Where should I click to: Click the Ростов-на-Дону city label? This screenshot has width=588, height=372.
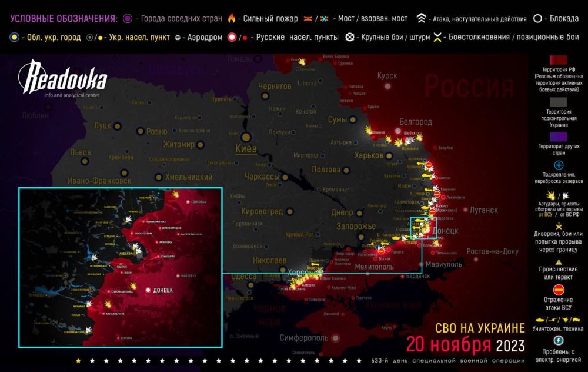click(x=492, y=251)
